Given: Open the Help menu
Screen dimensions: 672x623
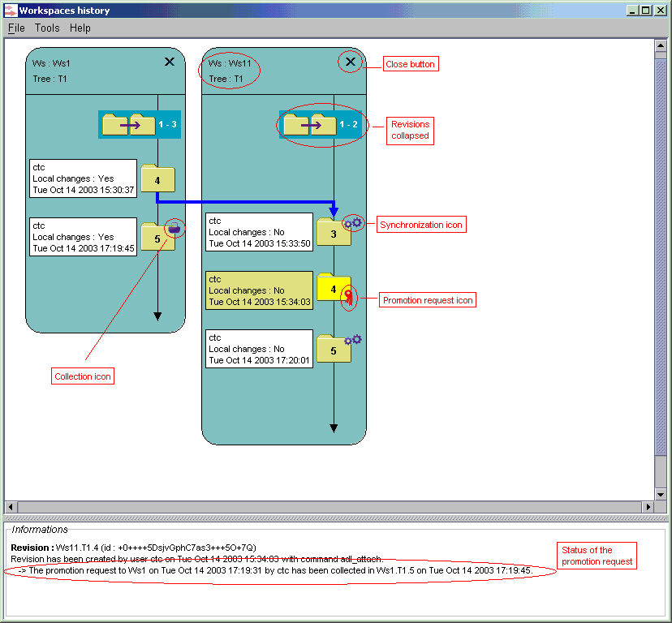Looking at the screenshot, I should (80, 28).
